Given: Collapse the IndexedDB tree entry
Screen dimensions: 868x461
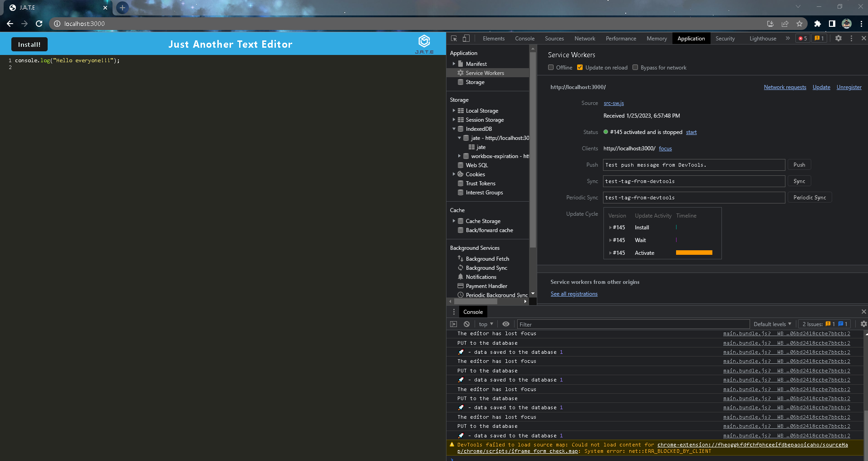Looking at the screenshot, I should 454,129.
